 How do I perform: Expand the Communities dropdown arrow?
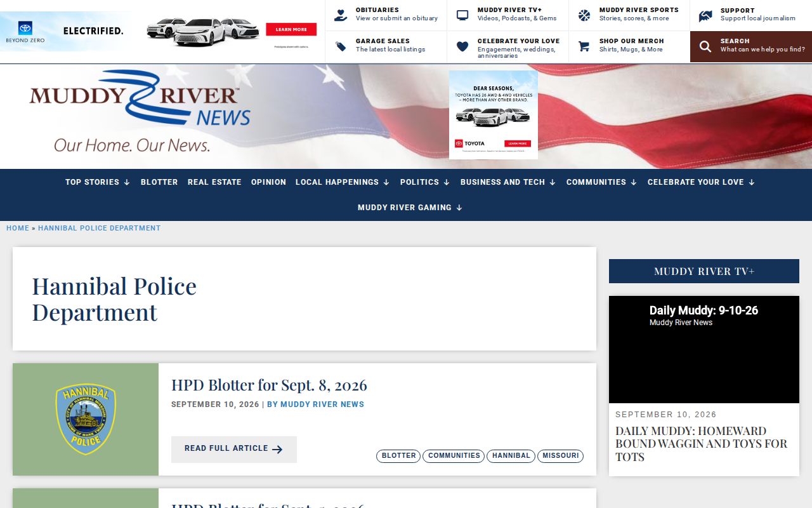pos(634,182)
